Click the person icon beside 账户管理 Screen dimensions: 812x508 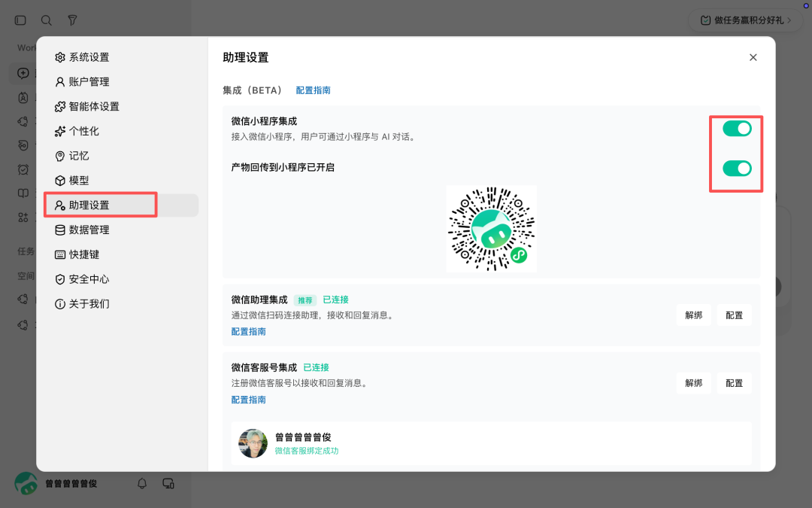(60, 82)
